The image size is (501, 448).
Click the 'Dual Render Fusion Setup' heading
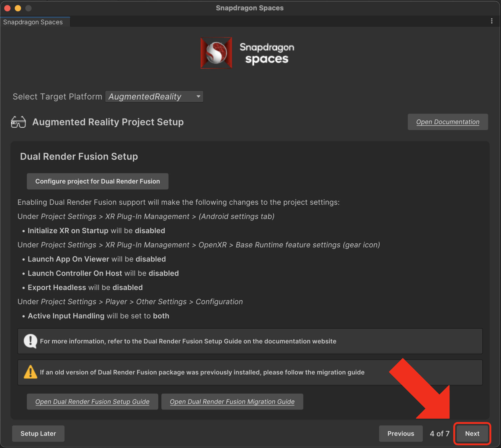tap(79, 156)
